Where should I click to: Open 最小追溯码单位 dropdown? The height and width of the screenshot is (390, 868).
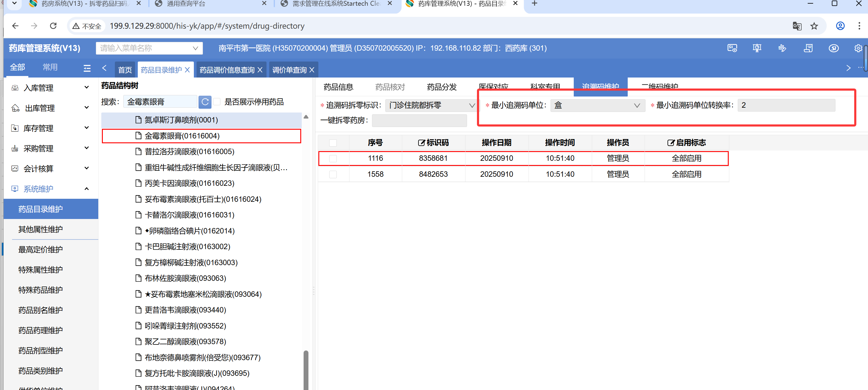(598, 106)
